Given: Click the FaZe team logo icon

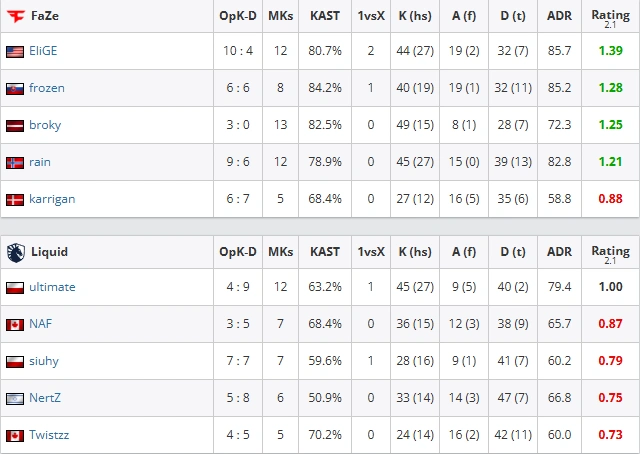Looking at the screenshot, I should (x=16, y=16).
